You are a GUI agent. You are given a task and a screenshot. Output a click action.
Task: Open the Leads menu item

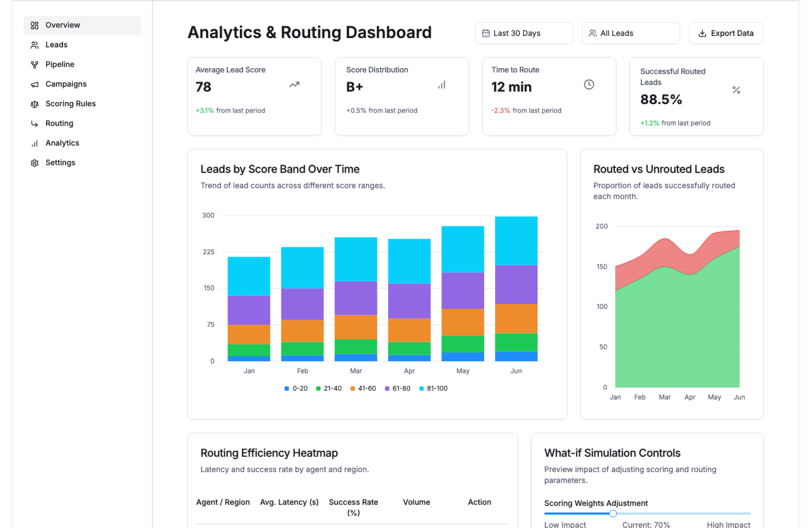[56, 45]
